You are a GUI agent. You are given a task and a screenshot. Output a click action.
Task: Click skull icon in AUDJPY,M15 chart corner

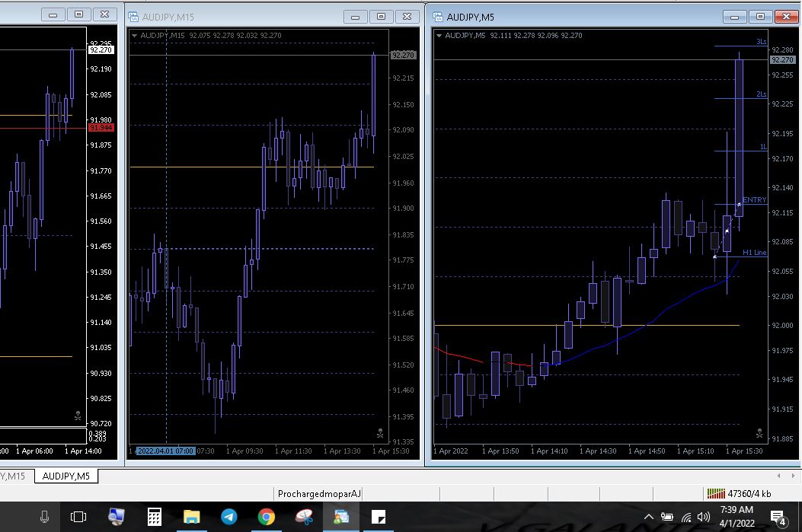[x=380, y=433]
